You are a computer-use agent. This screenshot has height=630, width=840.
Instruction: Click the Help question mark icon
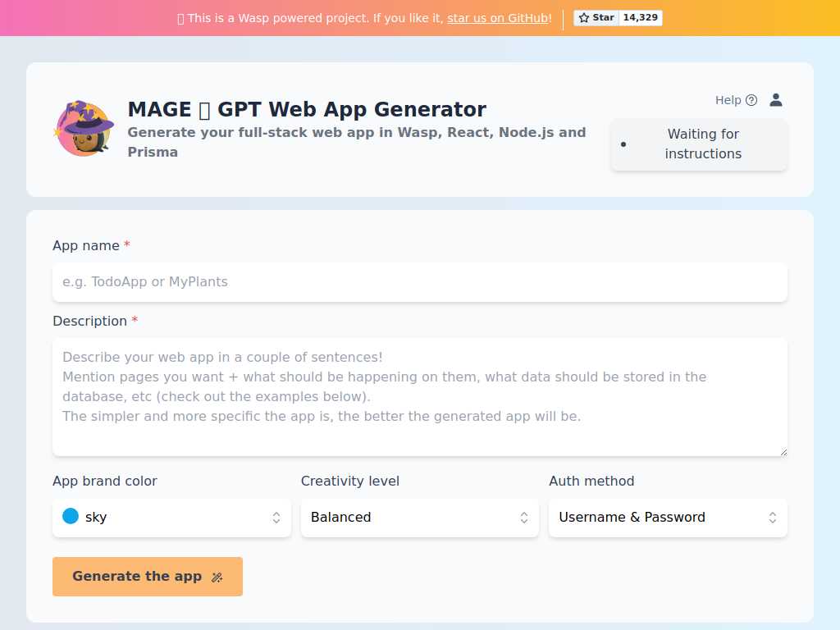[751, 100]
